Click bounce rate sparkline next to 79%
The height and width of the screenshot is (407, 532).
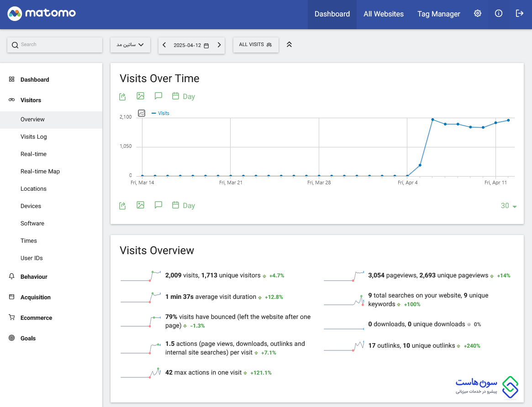[x=141, y=321]
